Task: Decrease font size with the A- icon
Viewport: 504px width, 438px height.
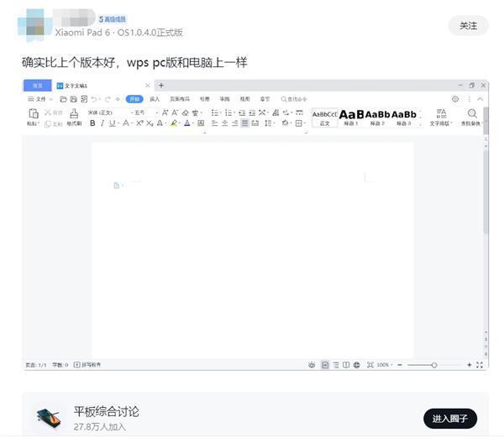Action: [175, 112]
